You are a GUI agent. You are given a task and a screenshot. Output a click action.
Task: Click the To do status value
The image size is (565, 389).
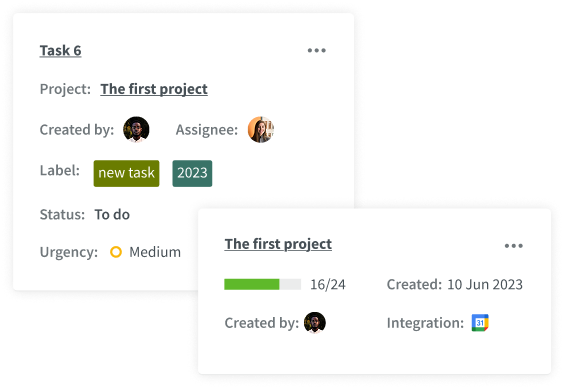click(112, 215)
